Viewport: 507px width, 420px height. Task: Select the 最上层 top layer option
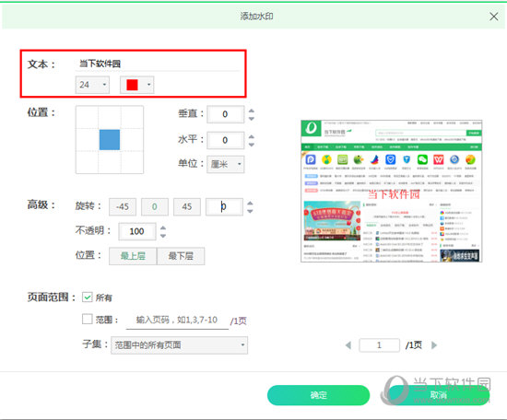(133, 256)
